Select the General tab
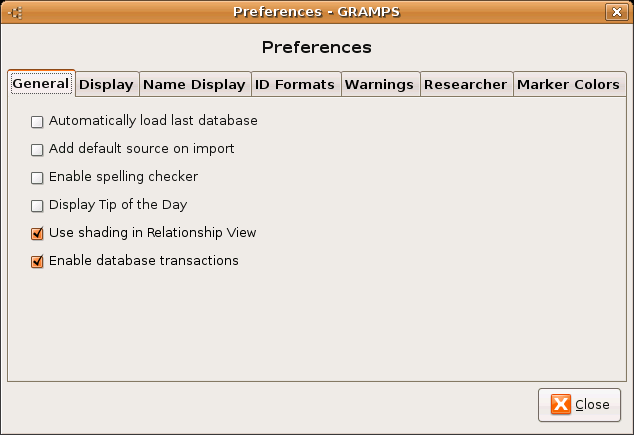The width and height of the screenshot is (634, 435). [x=41, y=84]
